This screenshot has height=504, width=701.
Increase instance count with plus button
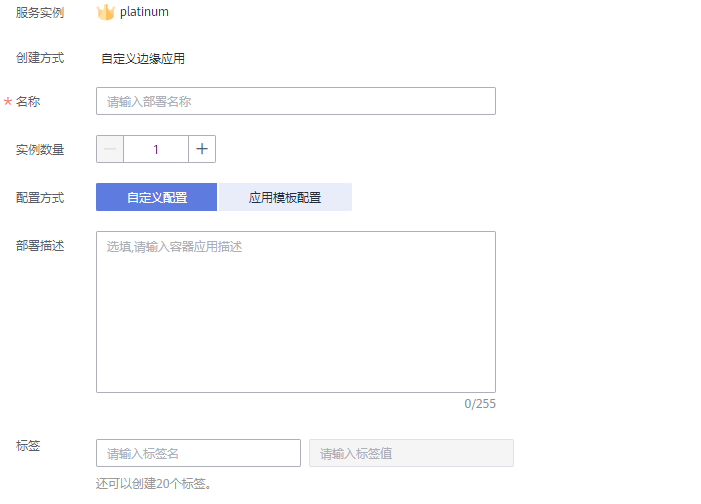coord(202,149)
